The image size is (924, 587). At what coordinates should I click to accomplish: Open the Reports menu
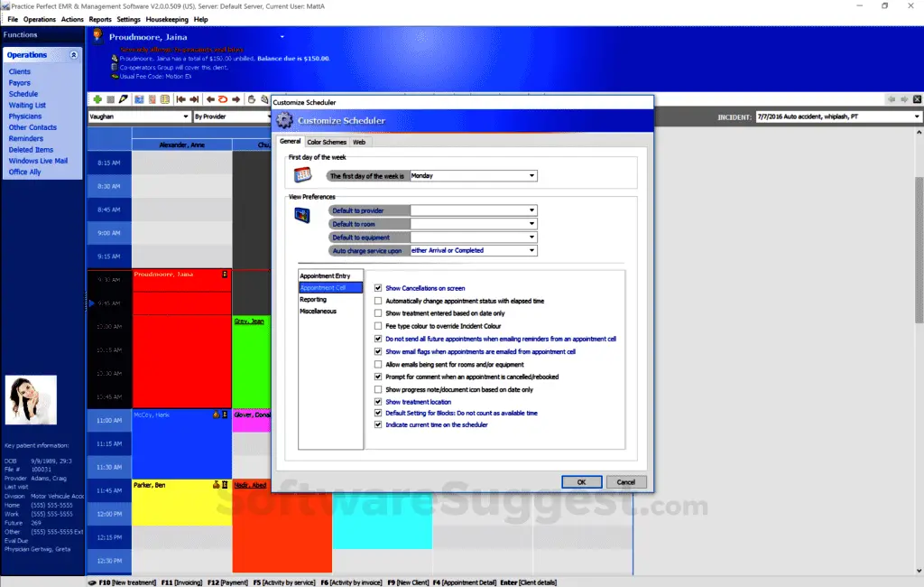pos(100,20)
